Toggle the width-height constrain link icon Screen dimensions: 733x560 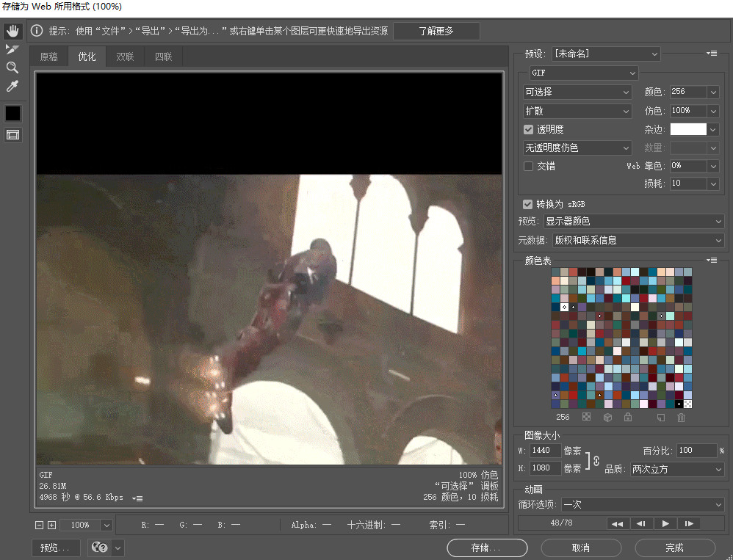(x=596, y=460)
